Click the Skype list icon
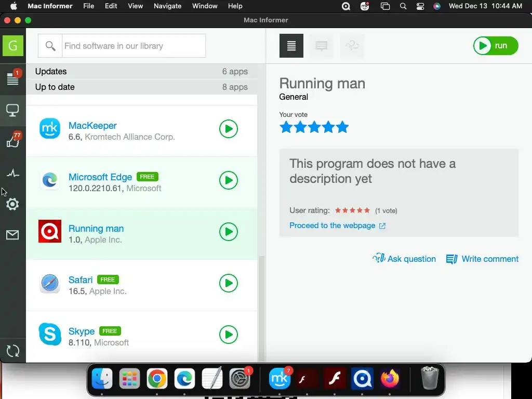 (50, 334)
